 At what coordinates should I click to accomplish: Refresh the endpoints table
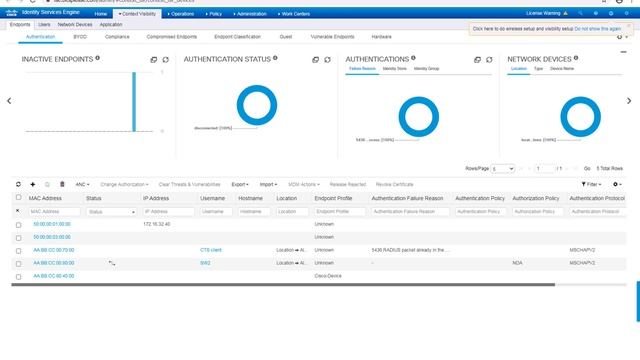tap(18, 184)
